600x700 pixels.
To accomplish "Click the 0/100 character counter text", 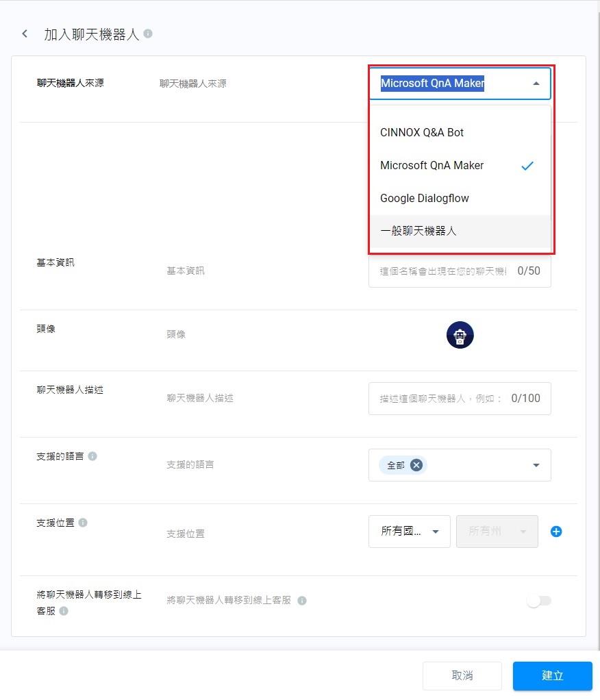I will pos(525,398).
